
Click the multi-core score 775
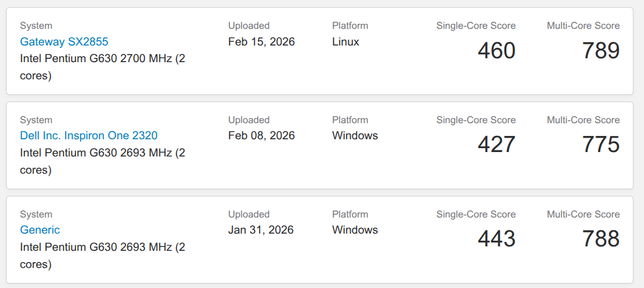click(x=600, y=145)
